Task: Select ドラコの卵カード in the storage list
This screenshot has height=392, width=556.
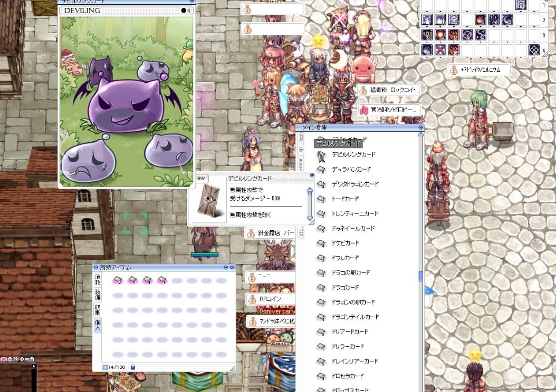Action: click(351, 273)
